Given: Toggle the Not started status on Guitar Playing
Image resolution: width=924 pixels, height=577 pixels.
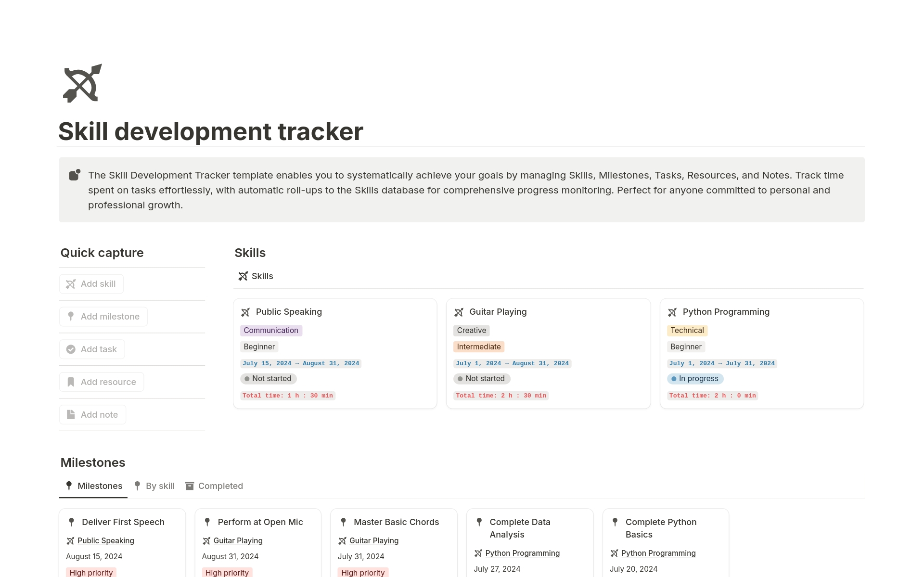Looking at the screenshot, I should [x=481, y=379].
